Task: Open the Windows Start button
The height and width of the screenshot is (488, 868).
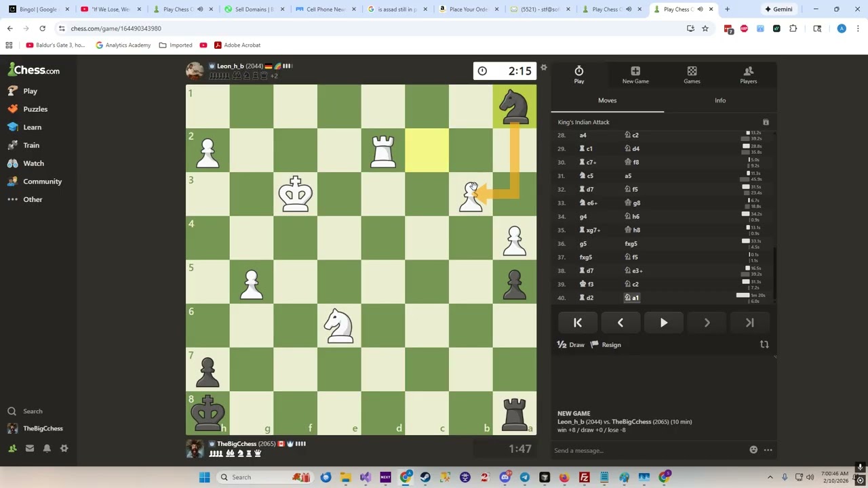Action: tap(204, 477)
